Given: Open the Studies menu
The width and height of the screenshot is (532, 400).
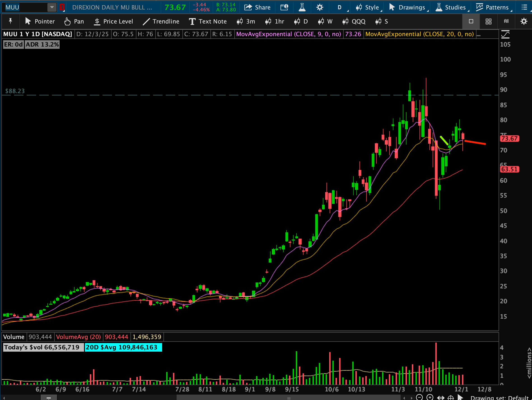Looking at the screenshot, I should [x=452, y=7].
